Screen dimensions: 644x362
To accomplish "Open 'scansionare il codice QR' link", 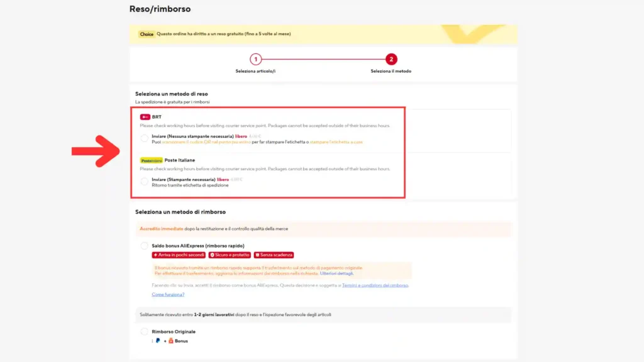I will coord(206,142).
